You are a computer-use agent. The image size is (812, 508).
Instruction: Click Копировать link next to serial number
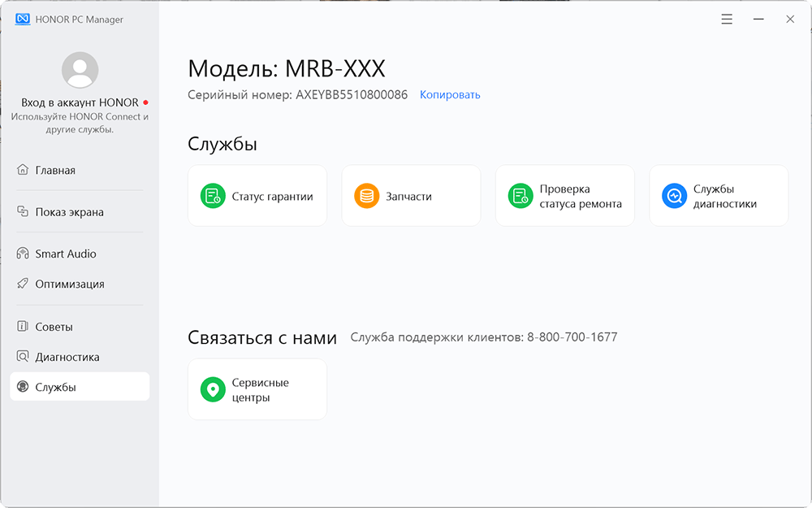click(450, 95)
